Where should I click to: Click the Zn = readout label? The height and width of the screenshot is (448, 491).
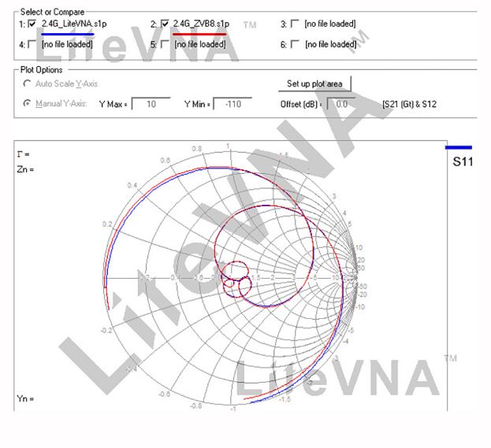click(x=25, y=169)
